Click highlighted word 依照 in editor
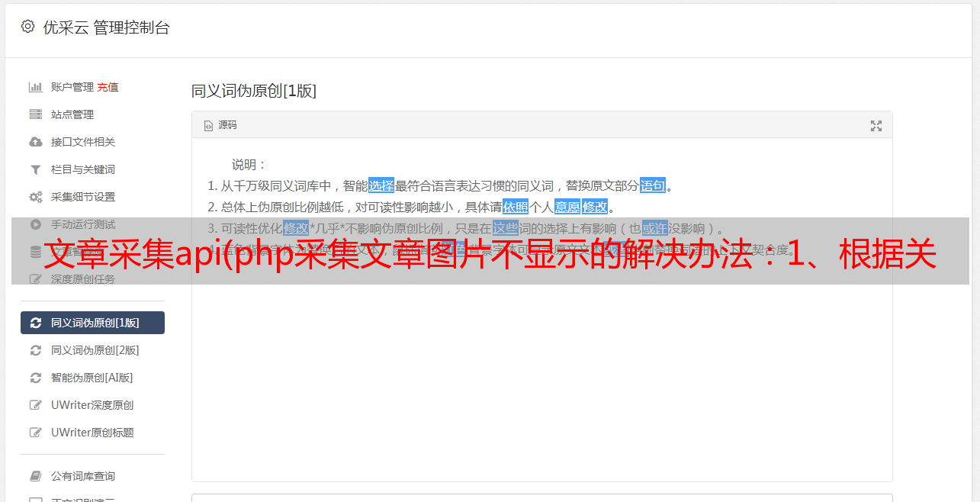Viewport: 980px width, 502px height. 516,207
